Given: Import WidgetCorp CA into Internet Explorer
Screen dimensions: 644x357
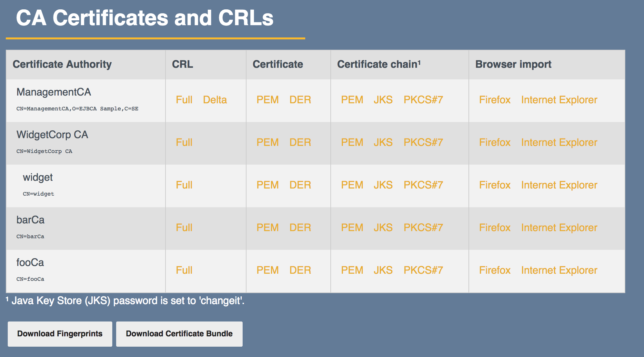Looking at the screenshot, I should 559,142.
